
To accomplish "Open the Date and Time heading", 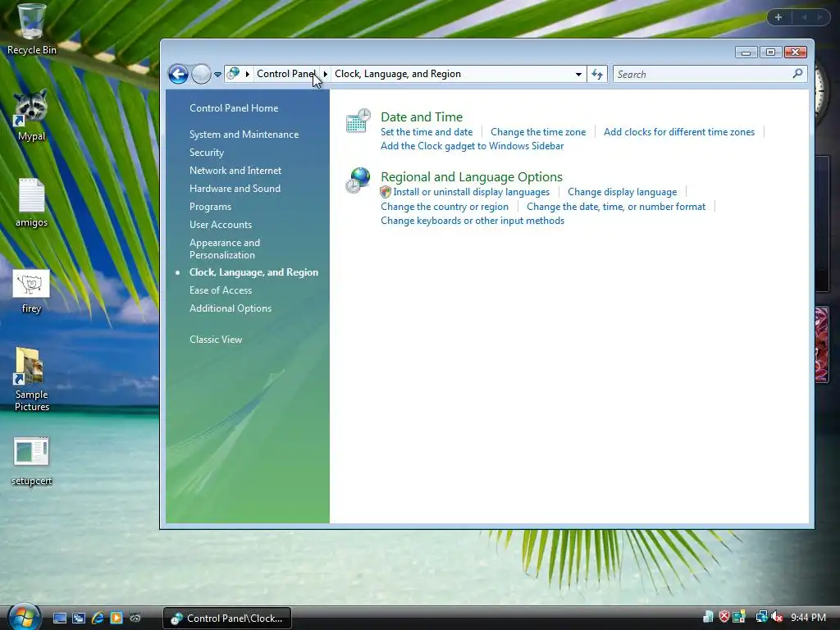I will (422, 116).
